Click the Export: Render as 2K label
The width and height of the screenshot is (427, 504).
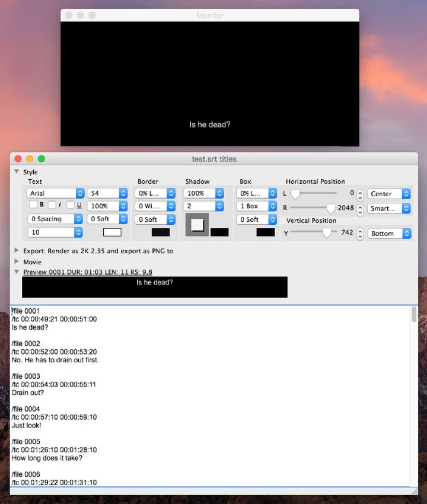coord(98,251)
